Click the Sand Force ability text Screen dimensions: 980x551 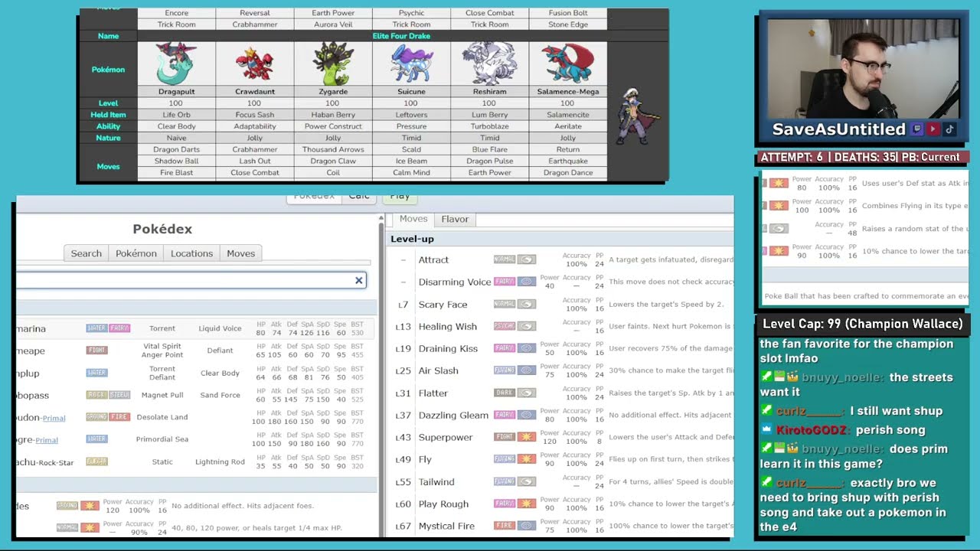[220, 395]
